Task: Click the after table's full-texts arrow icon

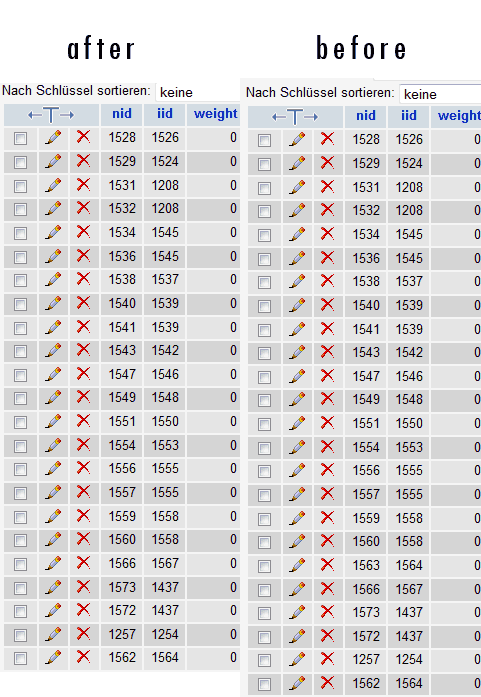Action: (x=51, y=115)
